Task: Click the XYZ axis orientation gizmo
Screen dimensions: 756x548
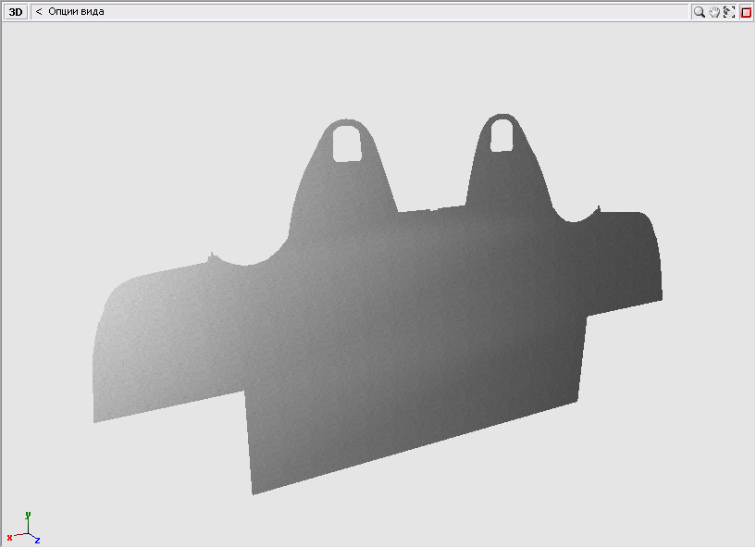Action: 23,529
